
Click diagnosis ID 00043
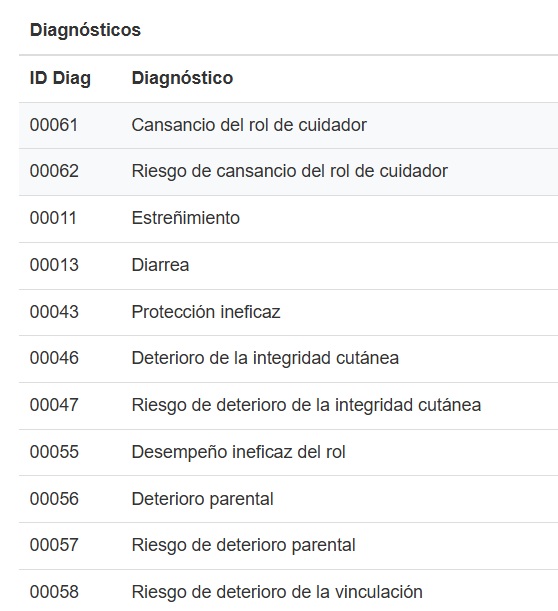tap(54, 312)
